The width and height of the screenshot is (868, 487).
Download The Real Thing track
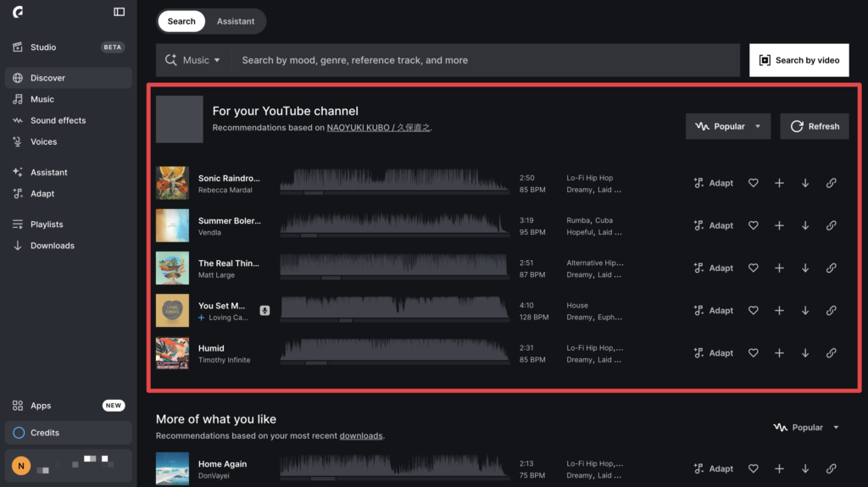805,268
